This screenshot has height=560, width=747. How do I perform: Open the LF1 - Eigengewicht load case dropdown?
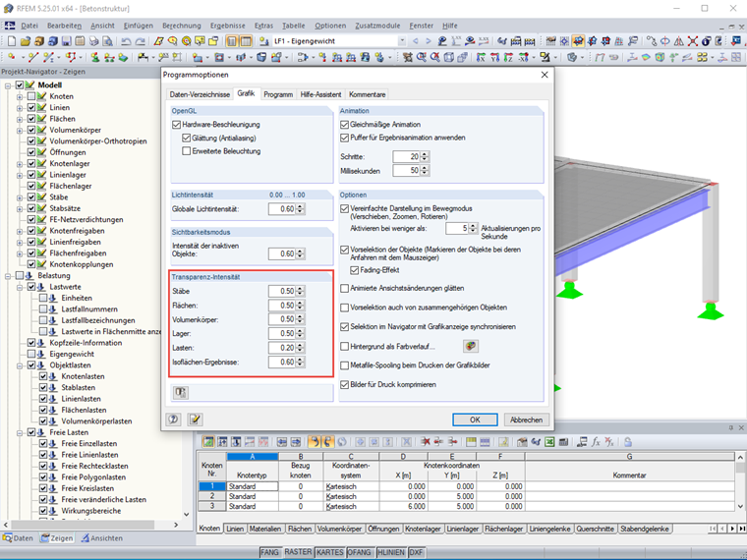[x=402, y=41]
